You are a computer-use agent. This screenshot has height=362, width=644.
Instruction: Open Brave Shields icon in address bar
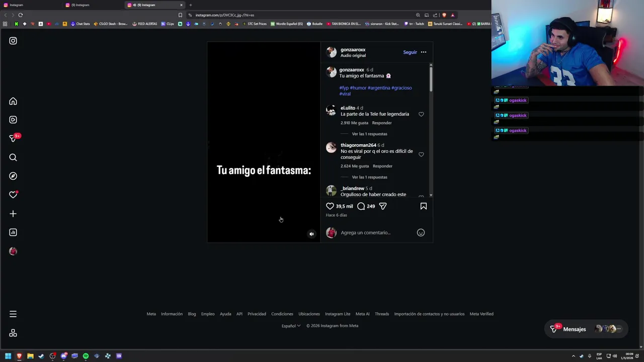coord(444,15)
